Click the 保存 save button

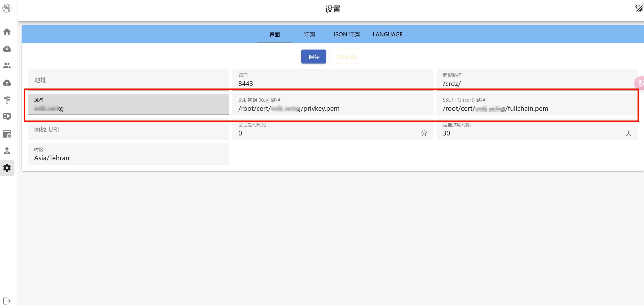pos(313,57)
